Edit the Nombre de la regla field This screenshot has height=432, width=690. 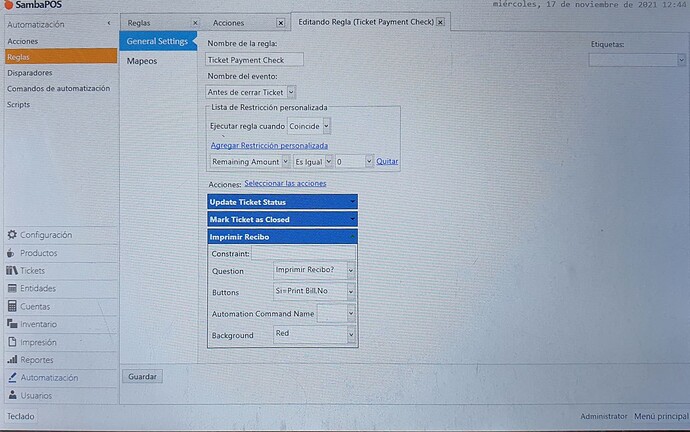click(254, 60)
